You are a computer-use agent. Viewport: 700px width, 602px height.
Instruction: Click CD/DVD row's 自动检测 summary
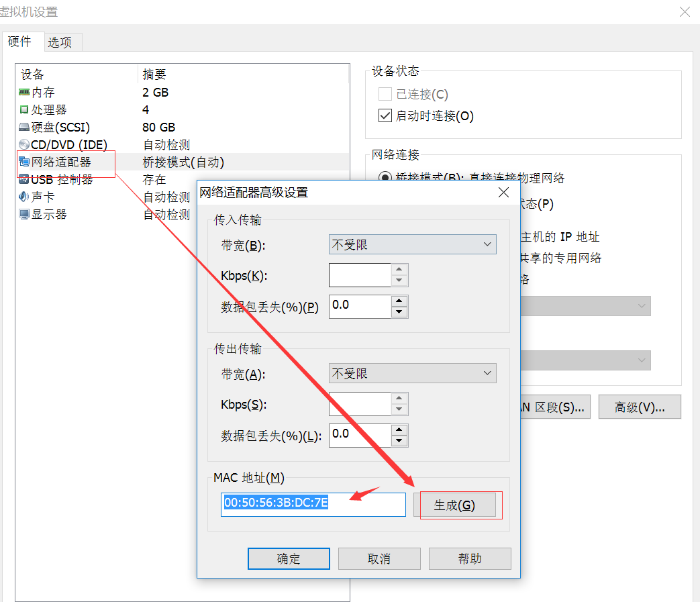click(x=166, y=144)
